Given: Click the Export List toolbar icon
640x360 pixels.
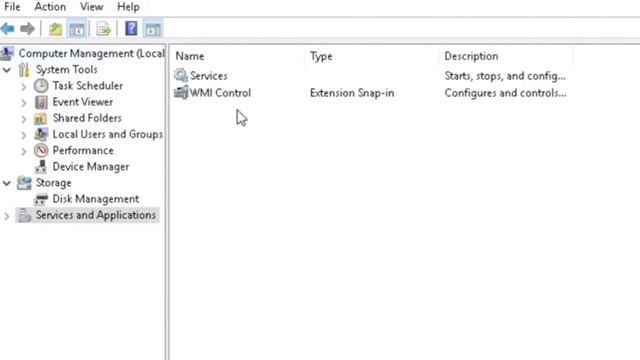Looking at the screenshot, I should click(x=103, y=29).
